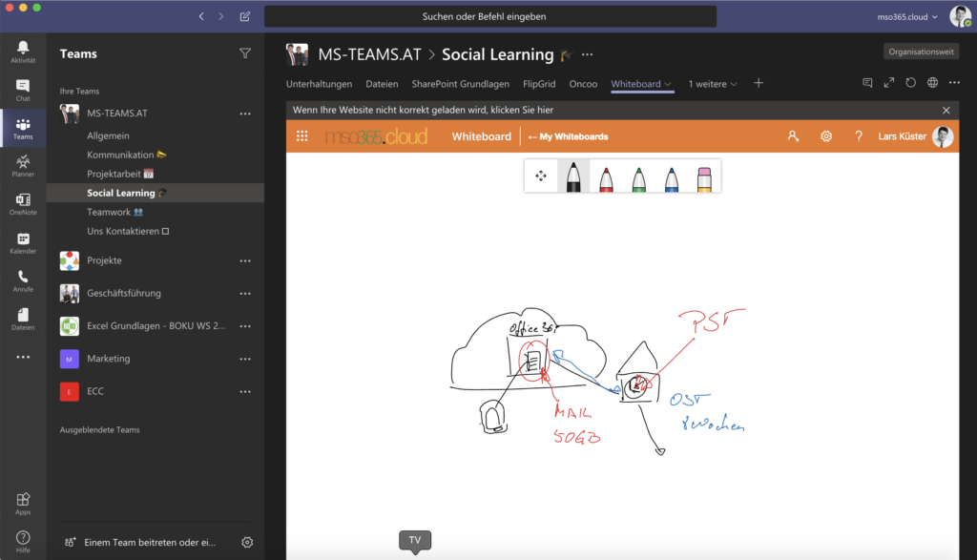The width and height of the screenshot is (977, 560).
Task: Add a new tab with plus button
Action: pos(759,83)
